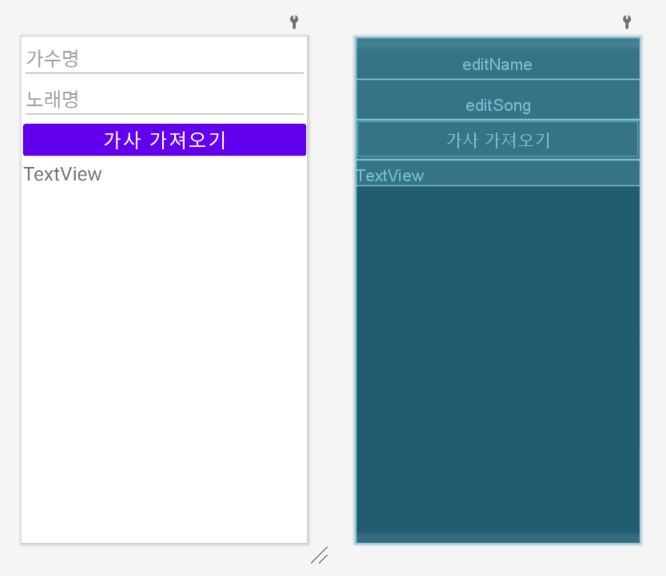The width and height of the screenshot is (666, 576).
Task: Select the 가사 가져오기 button in blueprint
Action: (498, 140)
